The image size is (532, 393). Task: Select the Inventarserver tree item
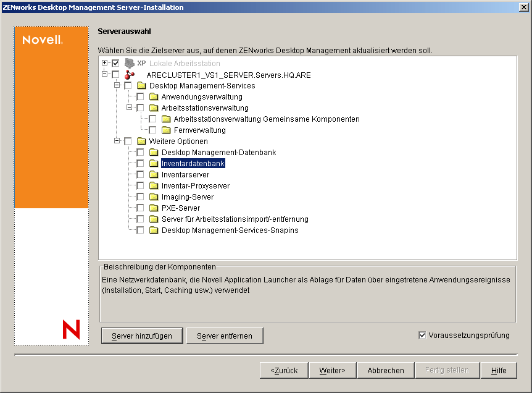click(x=185, y=175)
